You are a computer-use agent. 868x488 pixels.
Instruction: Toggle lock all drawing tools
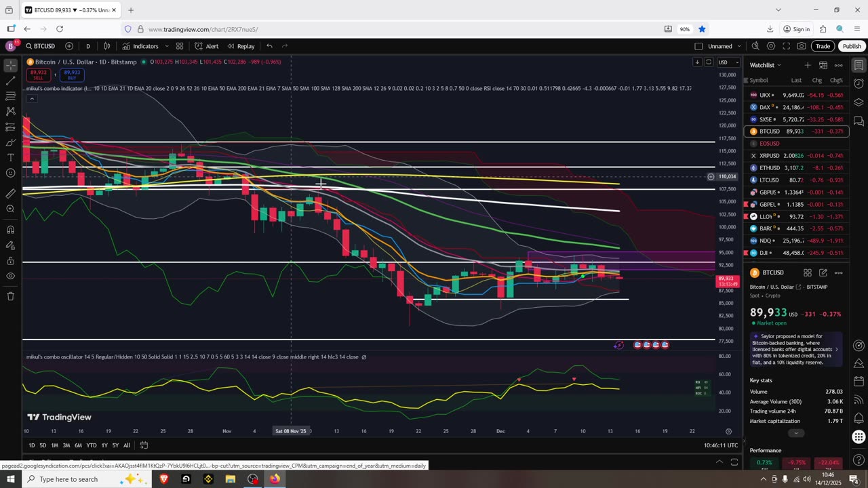[10, 261]
